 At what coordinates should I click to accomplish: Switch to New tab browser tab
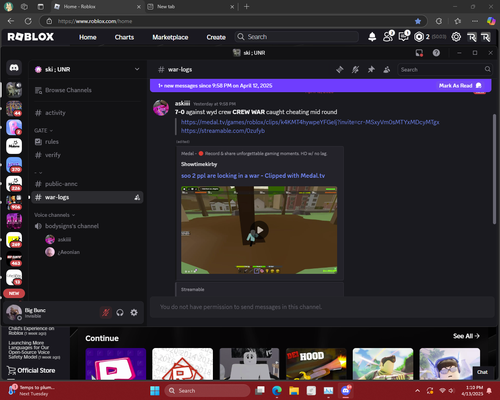(x=191, y=7)
